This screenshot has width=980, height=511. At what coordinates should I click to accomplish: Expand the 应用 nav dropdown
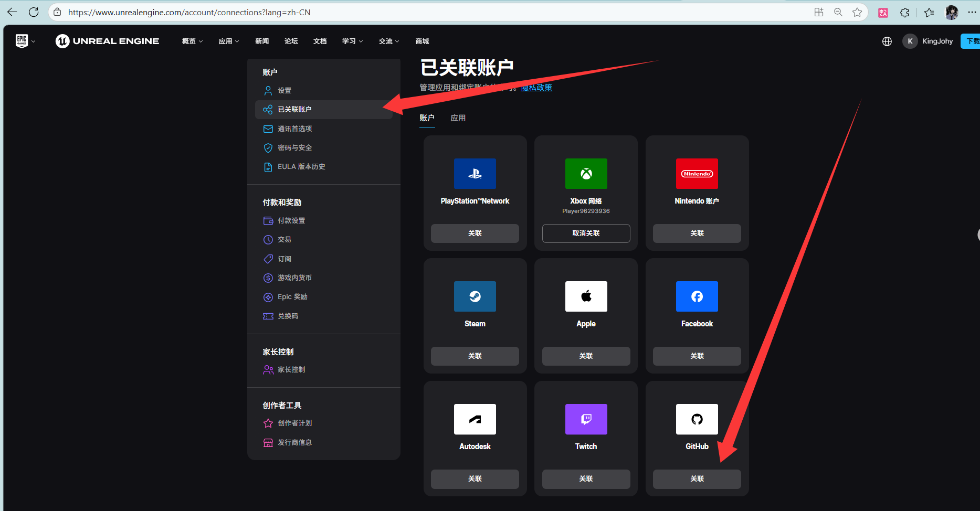click(x=229, y=41)
